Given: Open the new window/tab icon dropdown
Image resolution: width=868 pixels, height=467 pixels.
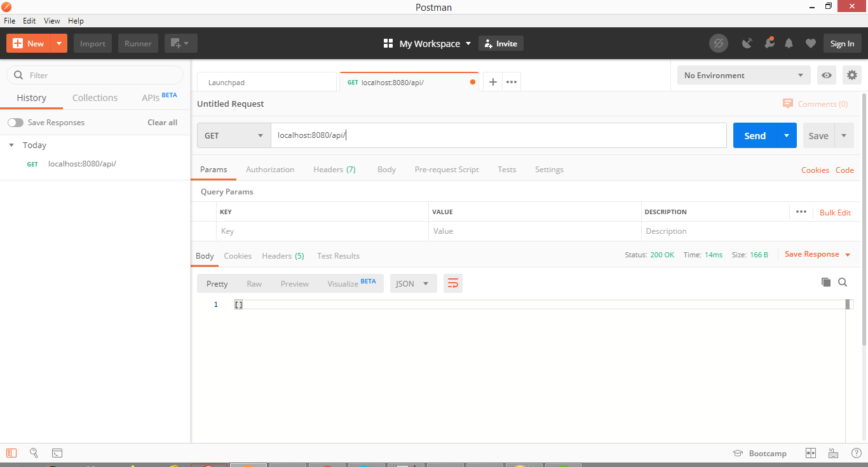Looking at the screenshot, I should point(181,43).
